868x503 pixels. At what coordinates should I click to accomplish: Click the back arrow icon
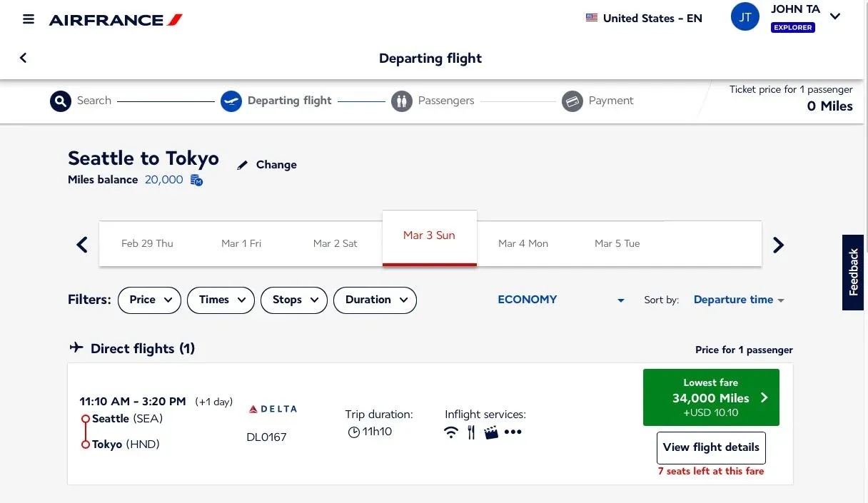(x=23, y=58)
